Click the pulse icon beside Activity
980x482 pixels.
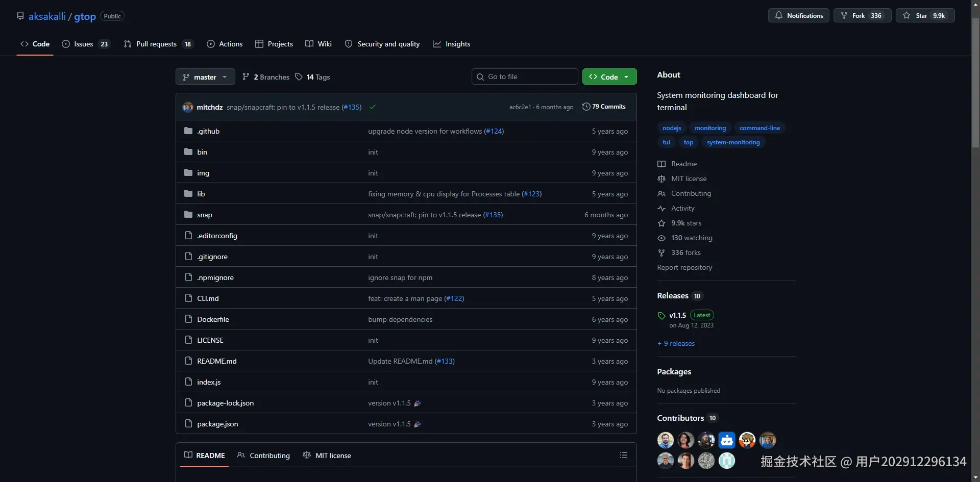661,209
